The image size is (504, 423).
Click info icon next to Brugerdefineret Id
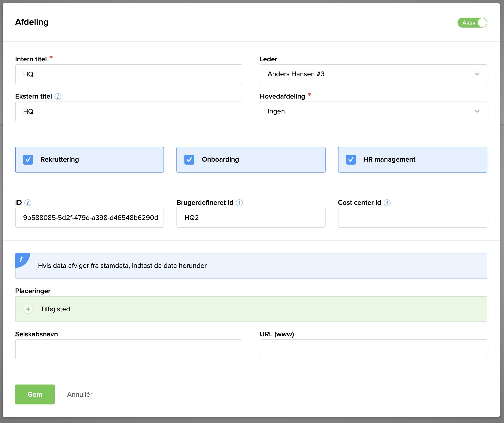(239, 203)
